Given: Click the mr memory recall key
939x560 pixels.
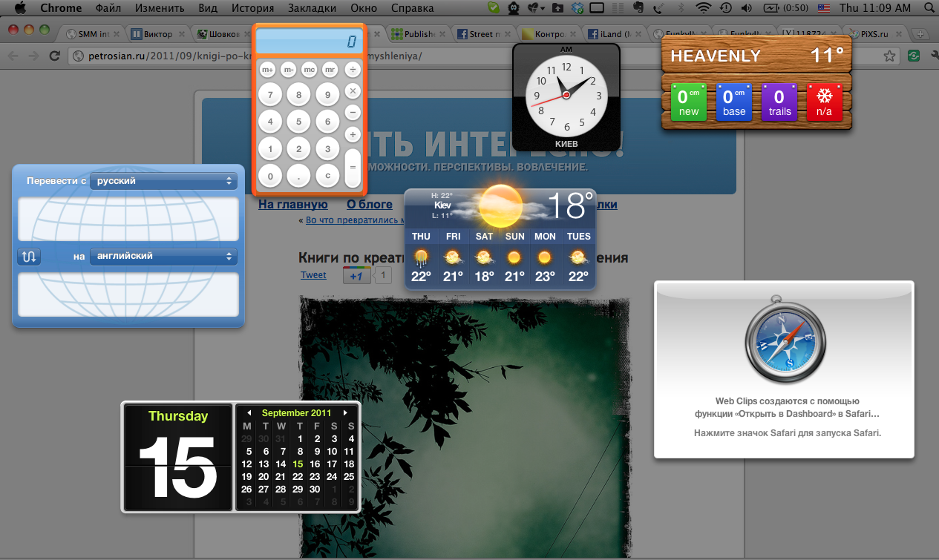Looking at the screenshot, I should click(x=330, y=70).
